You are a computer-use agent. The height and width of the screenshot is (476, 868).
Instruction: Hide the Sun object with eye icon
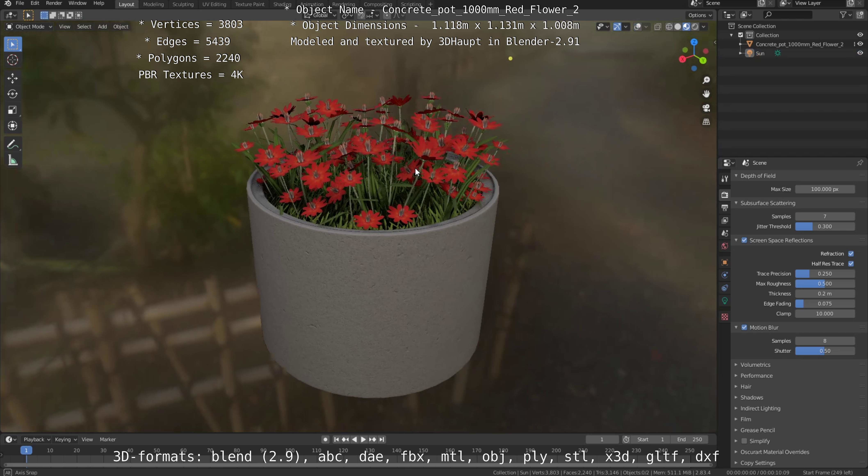point(860,53)
